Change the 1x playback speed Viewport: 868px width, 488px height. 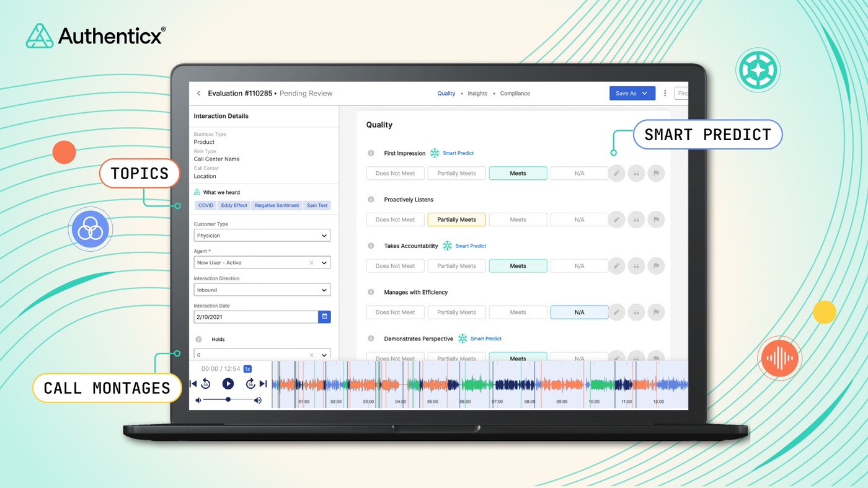click(x=247, y=369)
